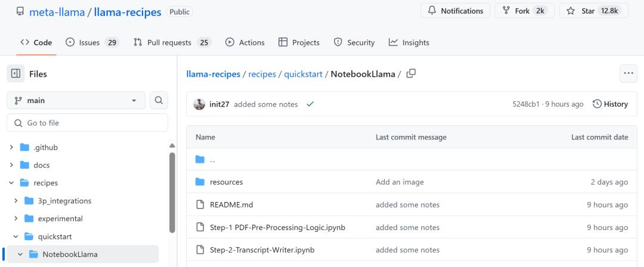Open the main branch dropdown
This screenshot has height=267, width=644.
[76, 100]
